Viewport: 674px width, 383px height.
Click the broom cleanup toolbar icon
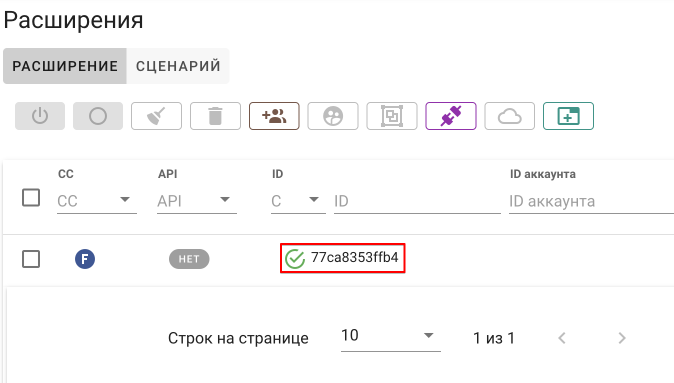coord(156,116)
